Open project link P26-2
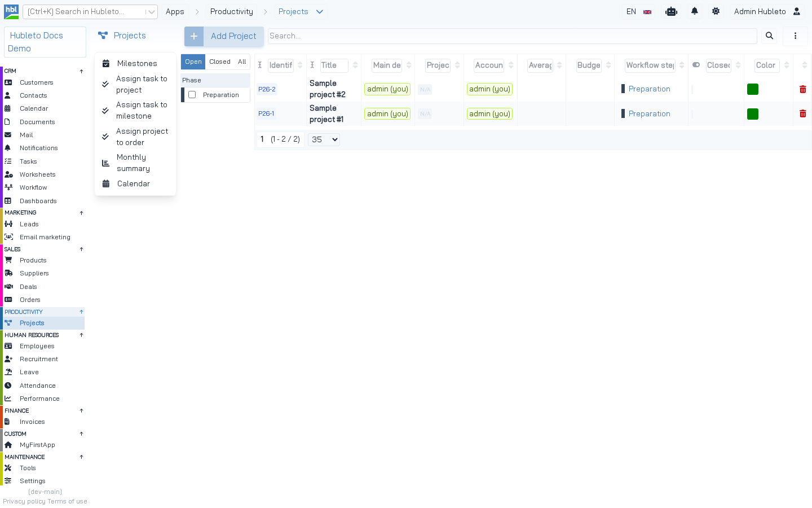This screenshot has width=812, height=508. tap(267, 89)
